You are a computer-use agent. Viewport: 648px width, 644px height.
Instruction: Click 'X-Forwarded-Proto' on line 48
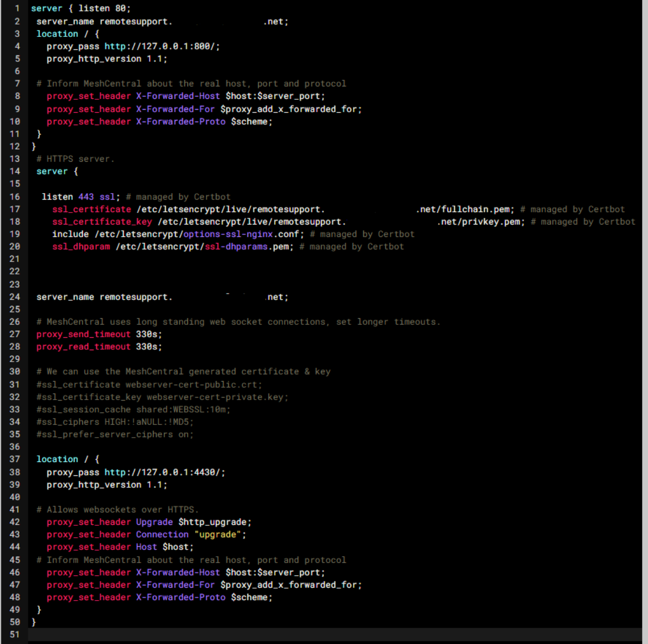[181, 598]
